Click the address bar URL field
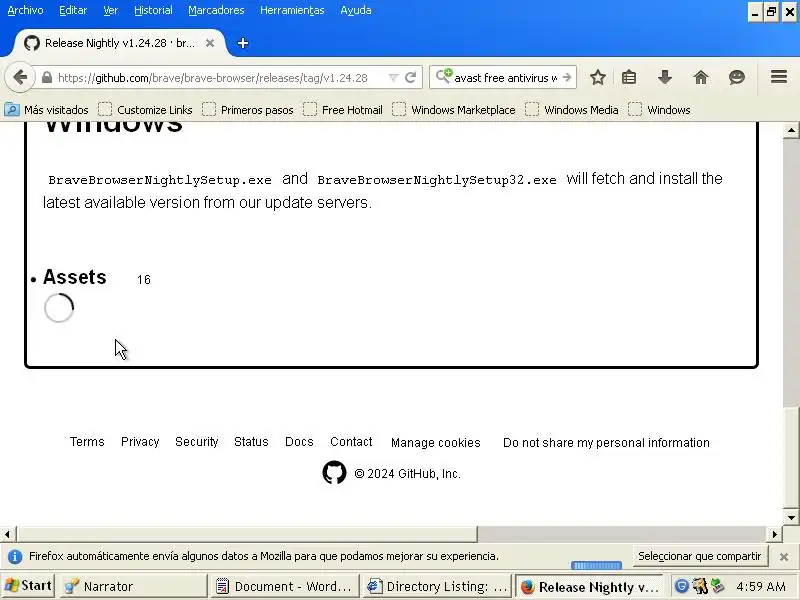800x600 pixels. [x=212, y=78]
